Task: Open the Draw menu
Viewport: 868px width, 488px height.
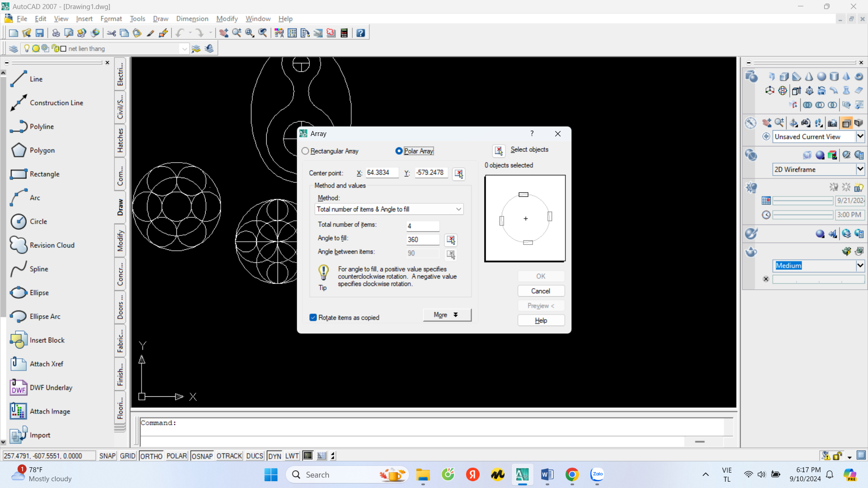Action: click(160, 19)
